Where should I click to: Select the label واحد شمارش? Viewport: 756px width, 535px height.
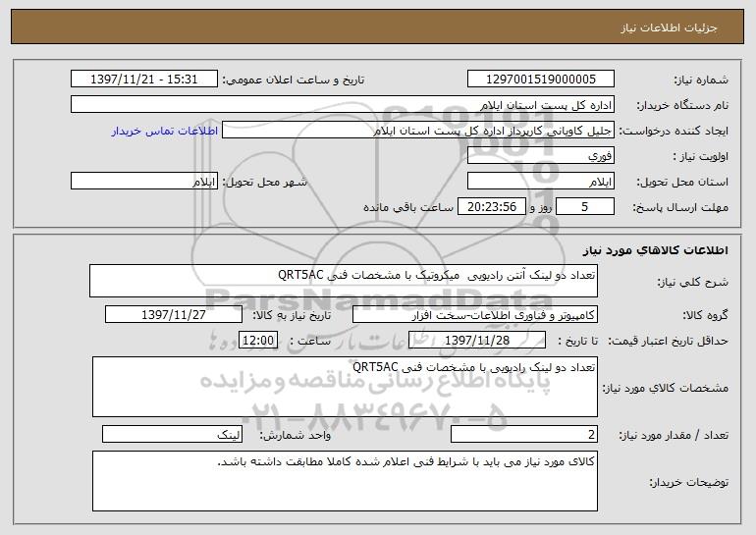point(296,435)
